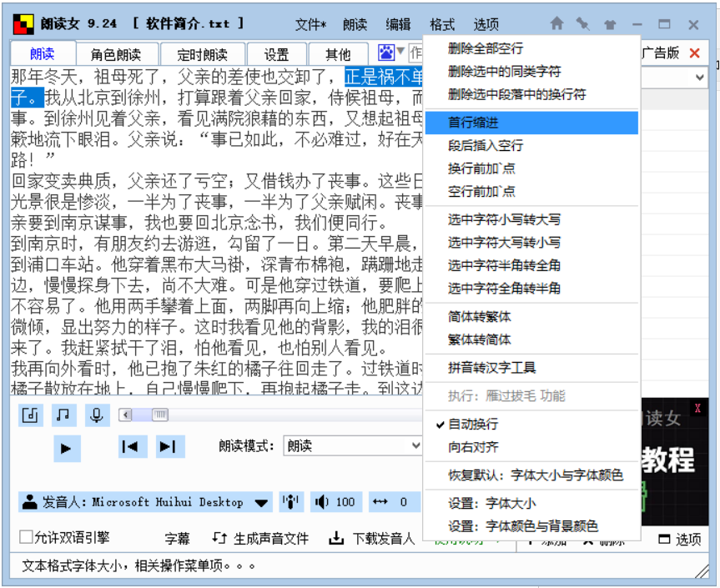Viewport: 720px width, 588px height.
Task: Click the music note icon
Action: pyautogui.click(x=63, y=415)
